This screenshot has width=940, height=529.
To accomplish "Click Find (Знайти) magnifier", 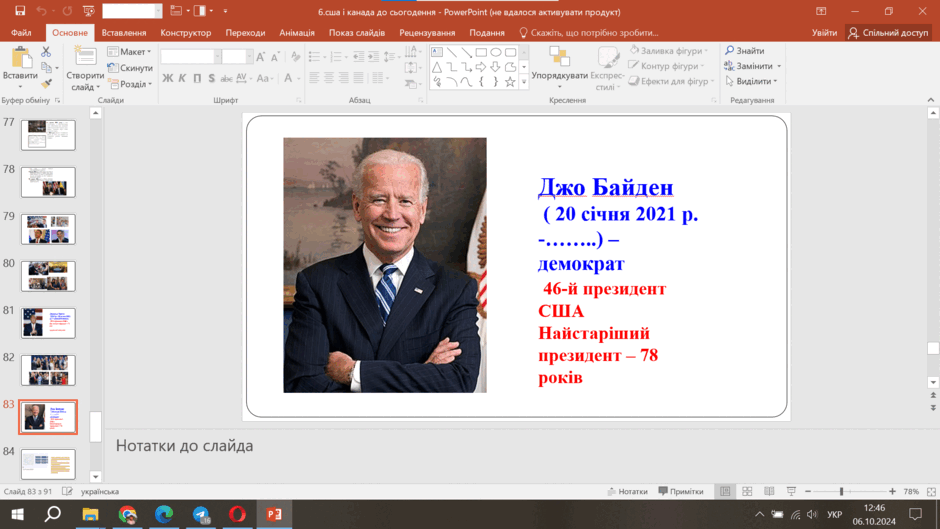I will (744, 50).
